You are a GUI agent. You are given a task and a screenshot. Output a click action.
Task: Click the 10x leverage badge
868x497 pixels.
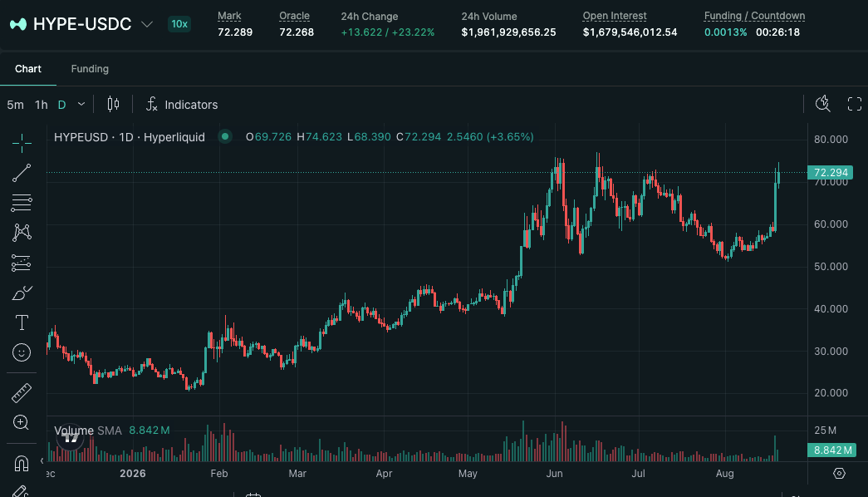[x=179, y=24]
